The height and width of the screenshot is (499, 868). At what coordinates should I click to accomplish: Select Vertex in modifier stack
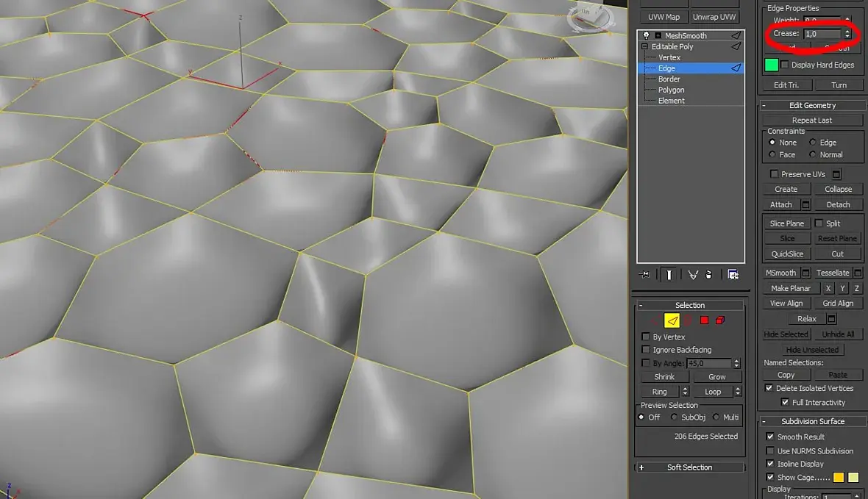click(x=669, y=57)
